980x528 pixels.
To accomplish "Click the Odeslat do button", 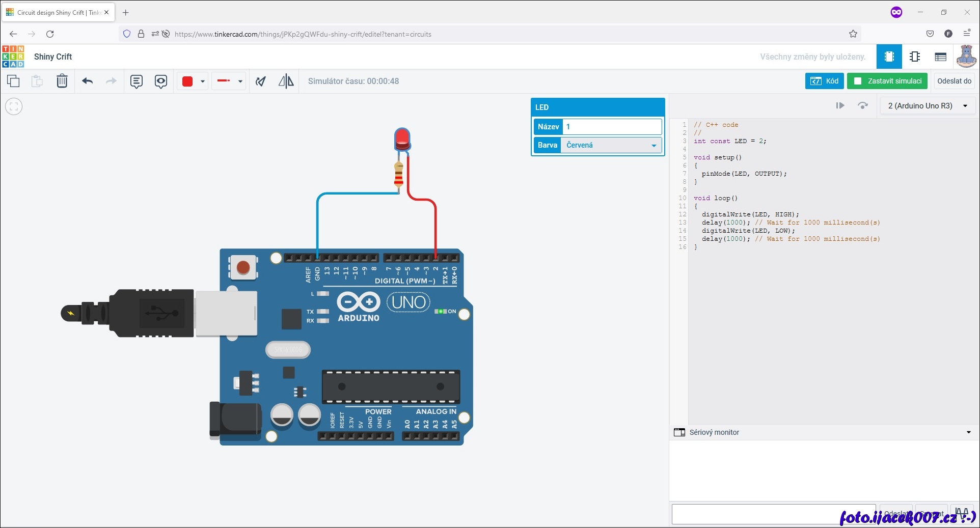I will point(954,81).
